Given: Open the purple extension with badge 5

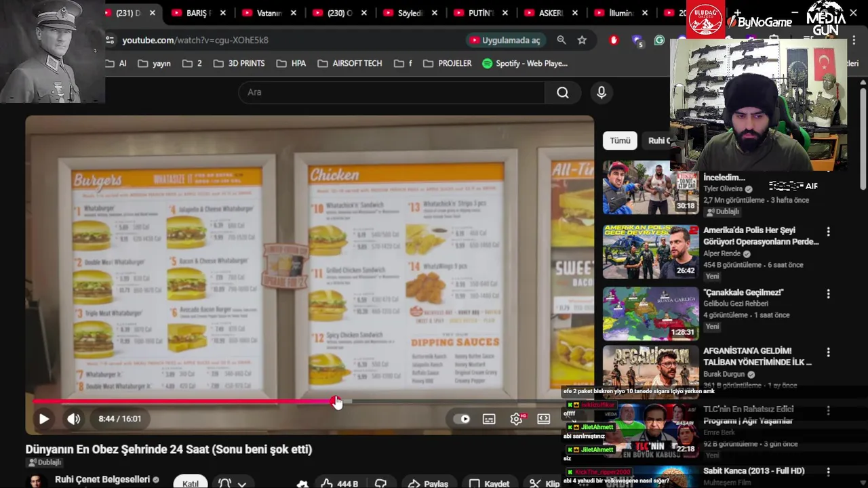Looking at the screenshot, I should click(x=637, y=41).
